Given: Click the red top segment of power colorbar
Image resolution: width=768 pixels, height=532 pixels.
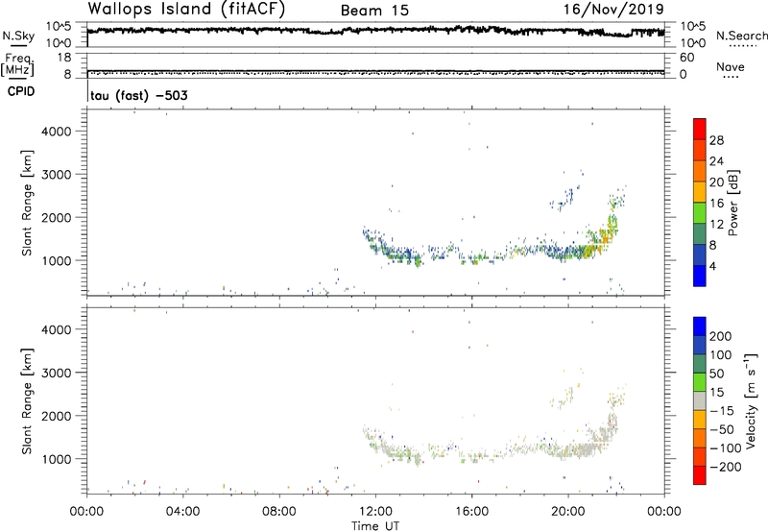Looking at the screenshot, I should [x=700, y=129].
